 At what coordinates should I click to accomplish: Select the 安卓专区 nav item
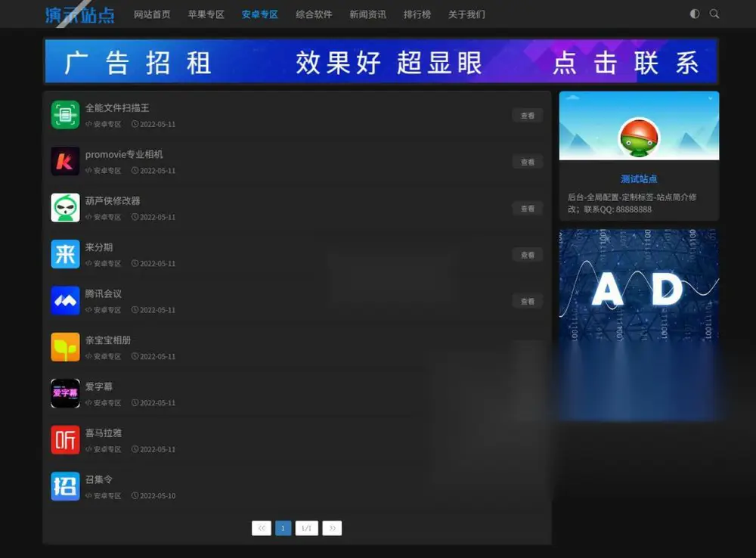click(260, 14)
